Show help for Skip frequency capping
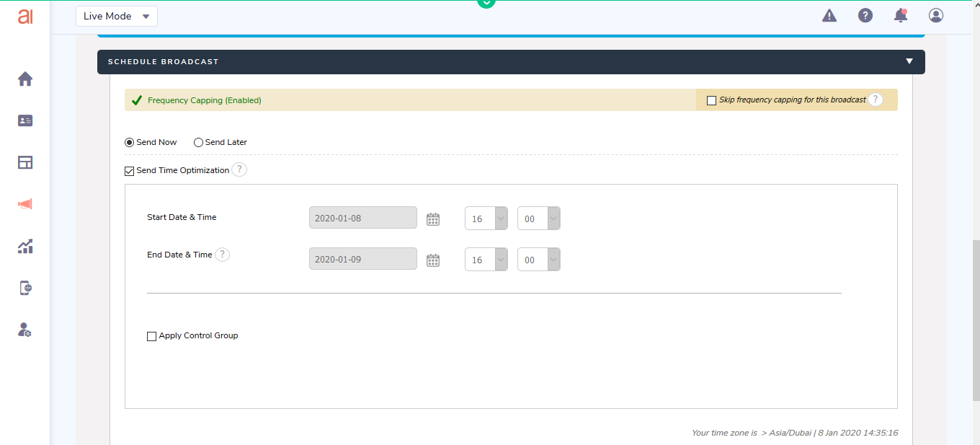The image size is (980, 445). (876, 100)
